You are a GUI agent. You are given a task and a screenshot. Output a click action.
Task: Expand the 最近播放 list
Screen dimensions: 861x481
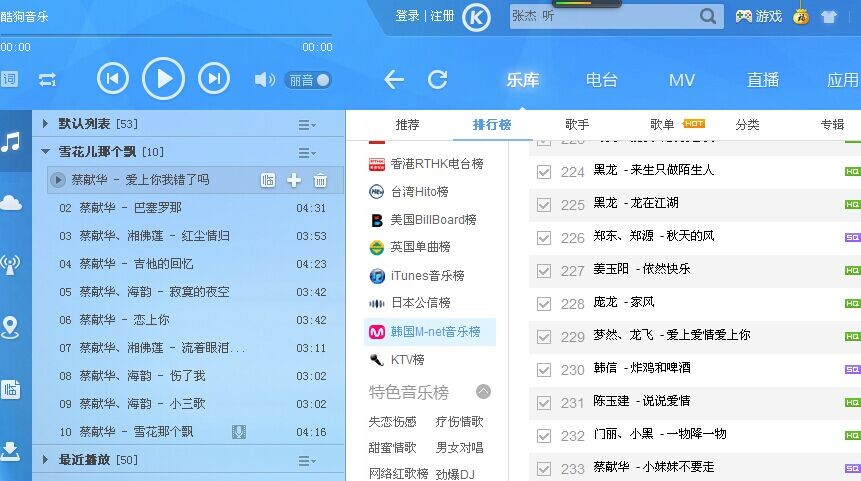coord(45,460)
